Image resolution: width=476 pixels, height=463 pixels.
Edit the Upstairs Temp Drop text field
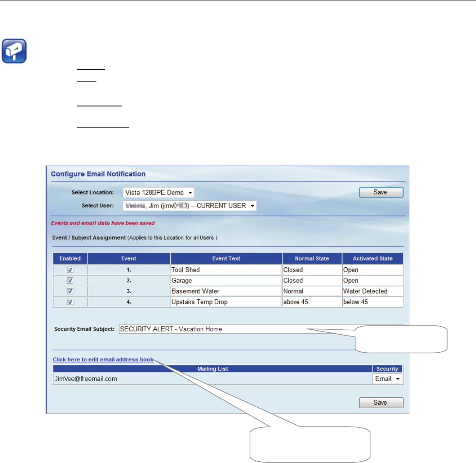pos(226,302)
